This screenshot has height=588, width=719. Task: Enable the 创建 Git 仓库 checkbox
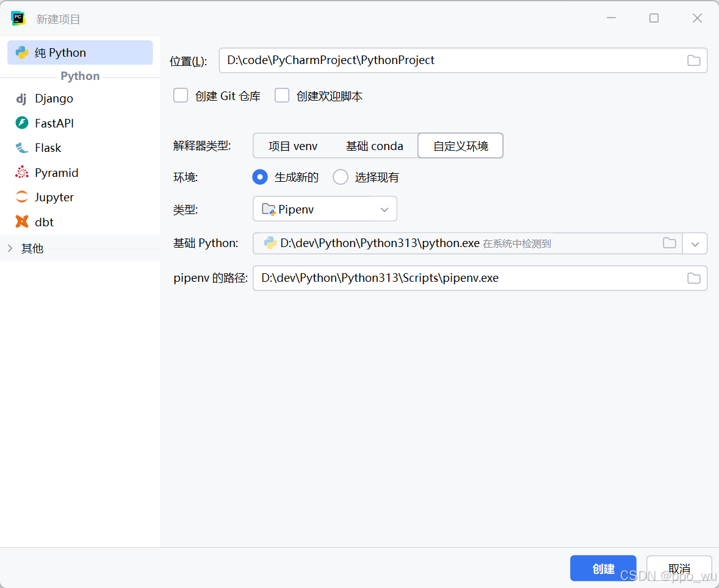[x=181, y=95]
